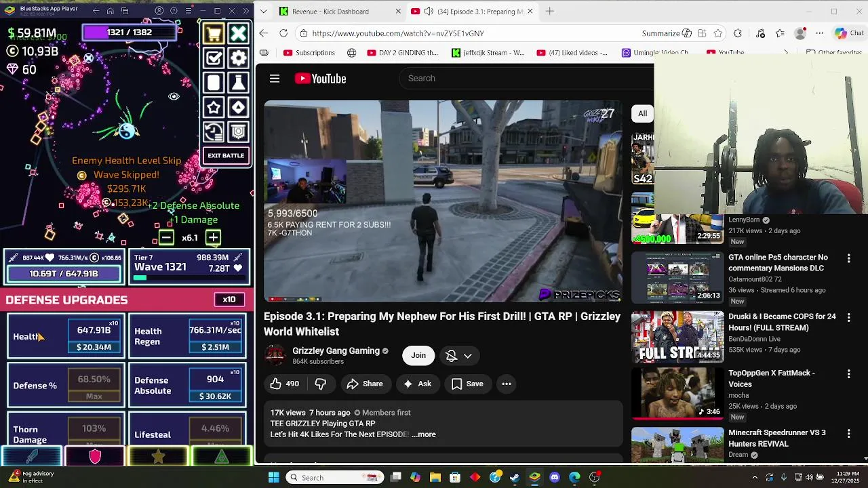Open the browser profile avatar
The image size is (868, 488).
tap(800, 33)
